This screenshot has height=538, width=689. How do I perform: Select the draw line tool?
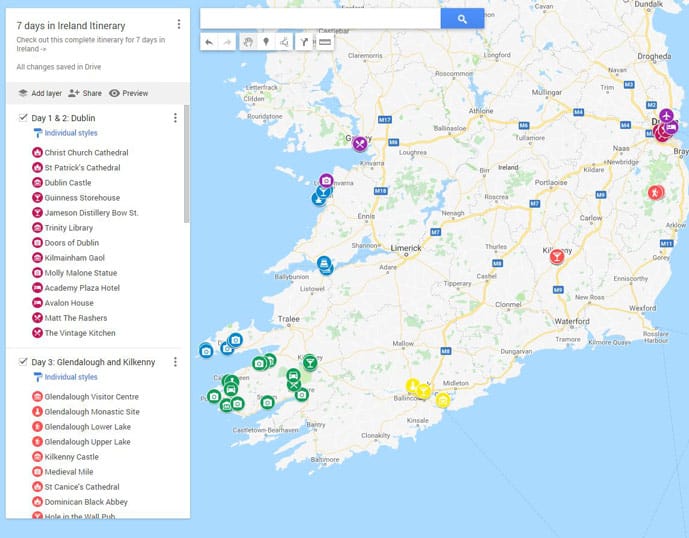pyautogui.click(x=284, y=42)
